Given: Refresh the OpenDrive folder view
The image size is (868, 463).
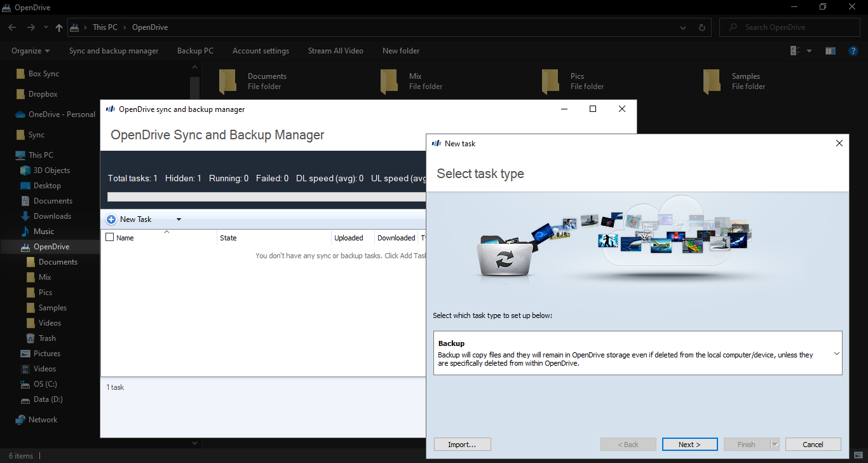Looking at the screenshot, I should [702, 27].
